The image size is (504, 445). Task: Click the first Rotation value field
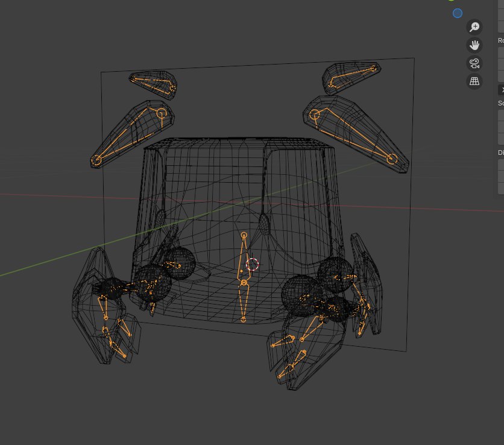[501, 52]
